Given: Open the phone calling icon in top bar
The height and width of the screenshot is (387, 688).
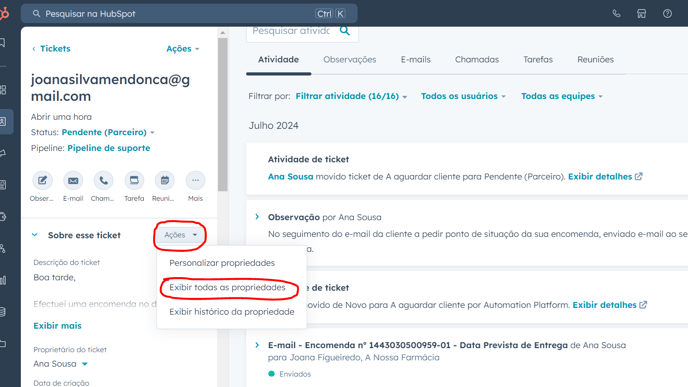Looking at the screenshot, I should click(616, 14).
